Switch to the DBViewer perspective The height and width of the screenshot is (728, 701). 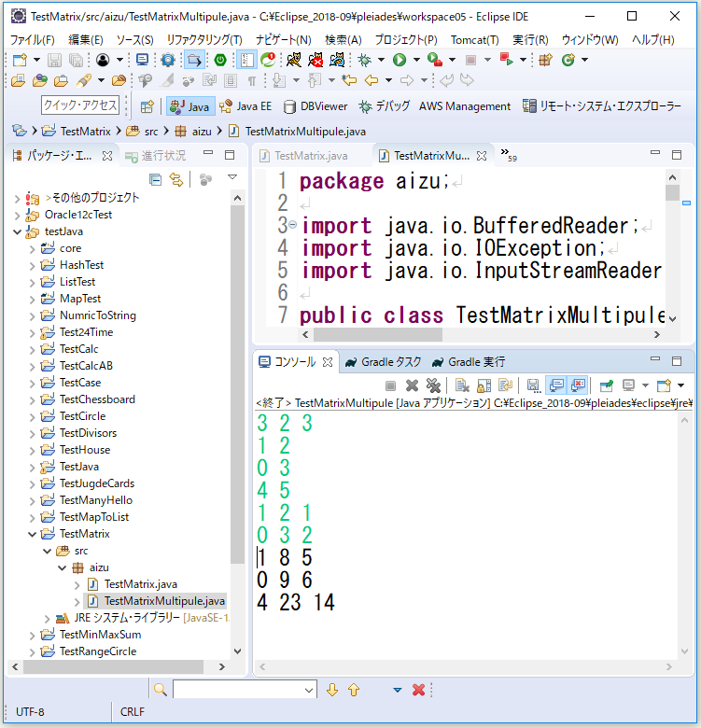(x=315, y=106)
